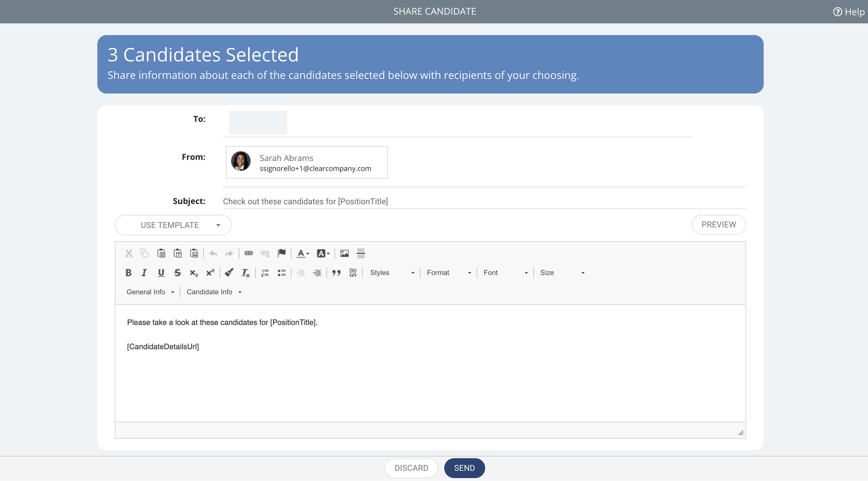The image size is (868, 481).
Task: Toggle strikethrough formatting
Action: pyautogui.click(x=178, y=273)
